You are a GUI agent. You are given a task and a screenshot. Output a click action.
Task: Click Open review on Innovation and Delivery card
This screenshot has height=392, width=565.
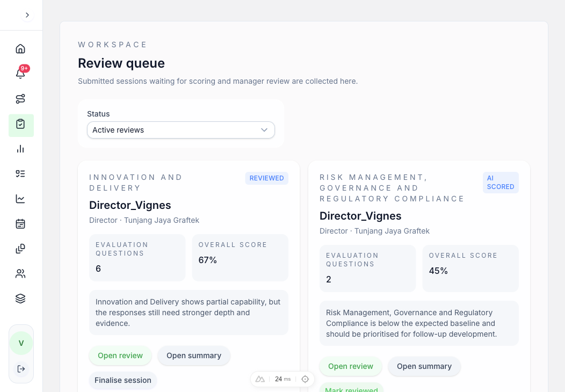[120, 355]
